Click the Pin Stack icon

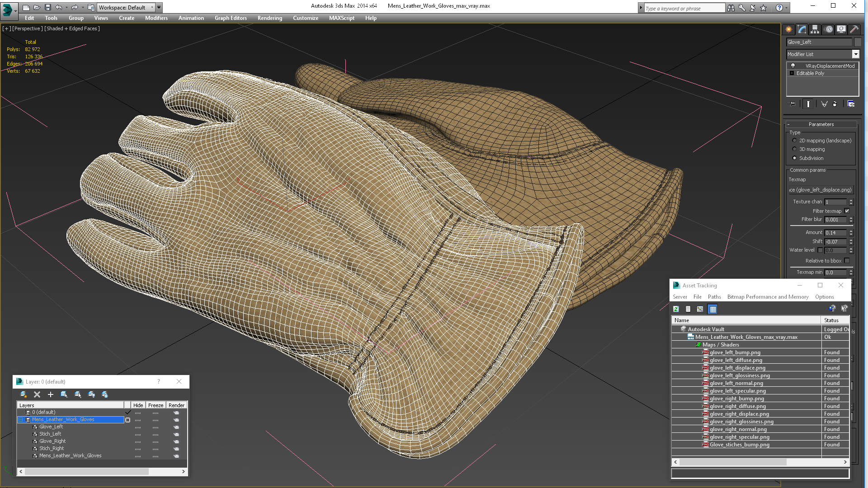(793, 104)
